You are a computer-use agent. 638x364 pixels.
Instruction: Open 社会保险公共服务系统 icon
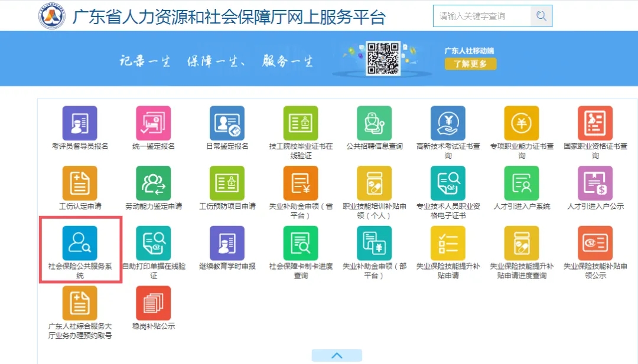coord(80,243)
